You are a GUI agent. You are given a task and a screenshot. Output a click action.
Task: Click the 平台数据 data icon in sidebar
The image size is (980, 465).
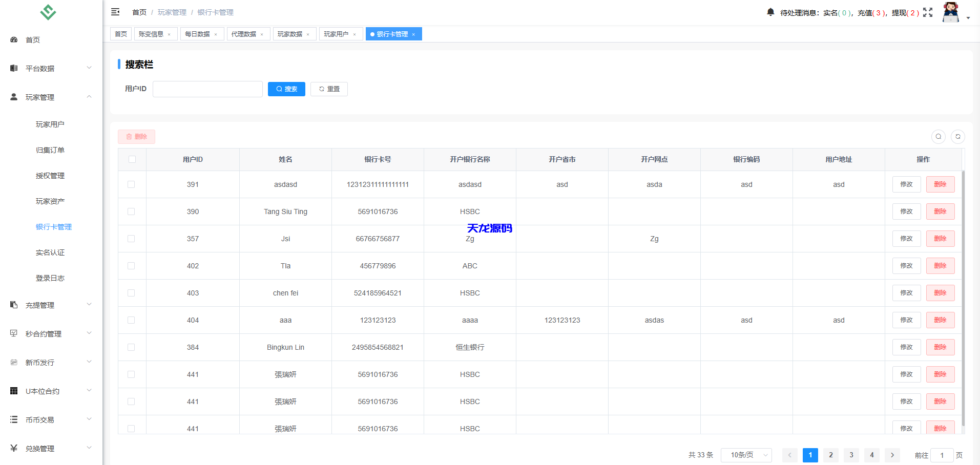[13, 68]
